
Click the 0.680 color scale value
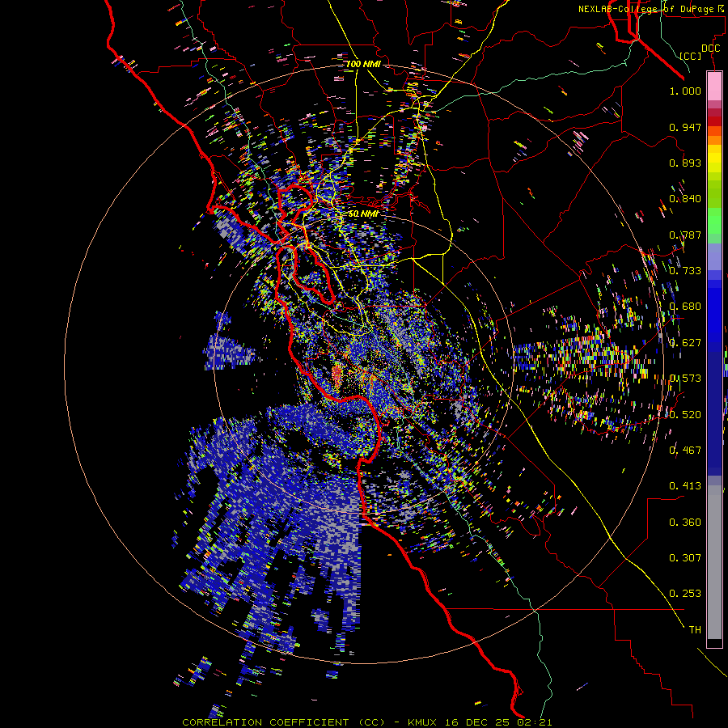(685, 307)
